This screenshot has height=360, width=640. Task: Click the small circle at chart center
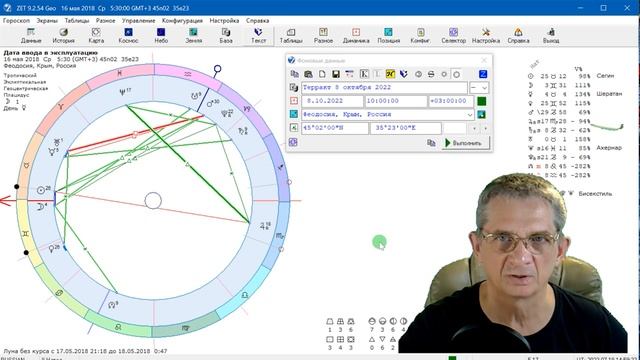click(153, 201)
